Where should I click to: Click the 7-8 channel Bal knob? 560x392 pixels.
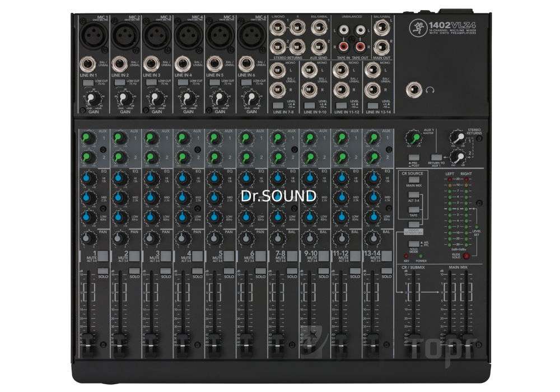(x=278, y=238)
